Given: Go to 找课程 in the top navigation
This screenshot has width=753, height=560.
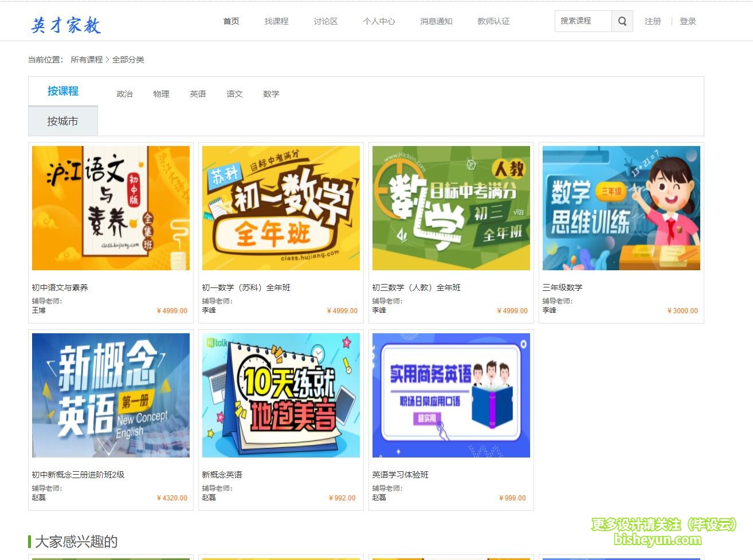Looking at the screenshot, I should pyautogui.click(x=276, y=21).
